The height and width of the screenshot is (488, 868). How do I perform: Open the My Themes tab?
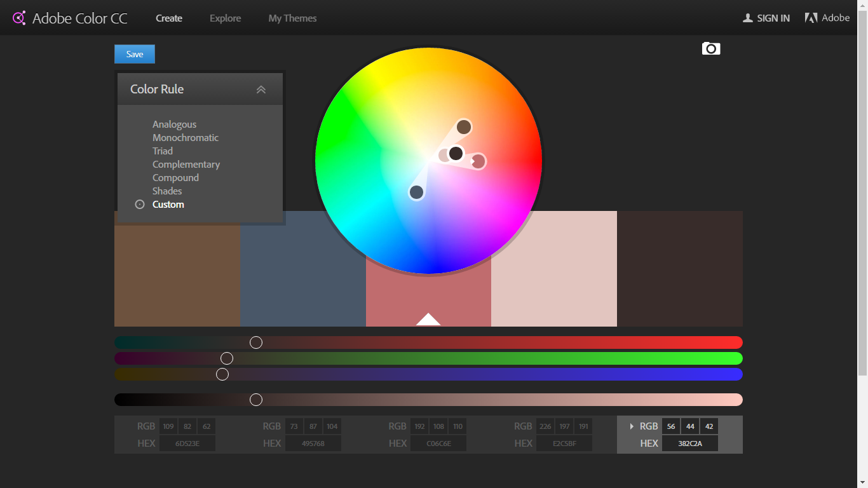(x=292, y=18)
